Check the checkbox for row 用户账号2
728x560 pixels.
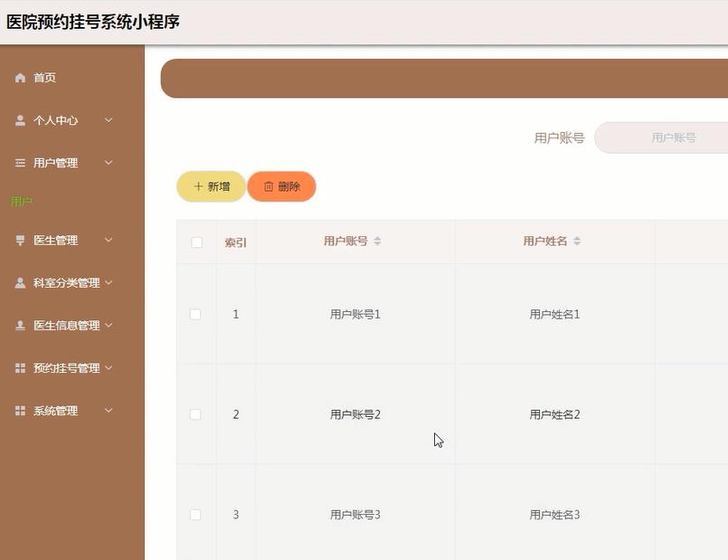point(195,414)
